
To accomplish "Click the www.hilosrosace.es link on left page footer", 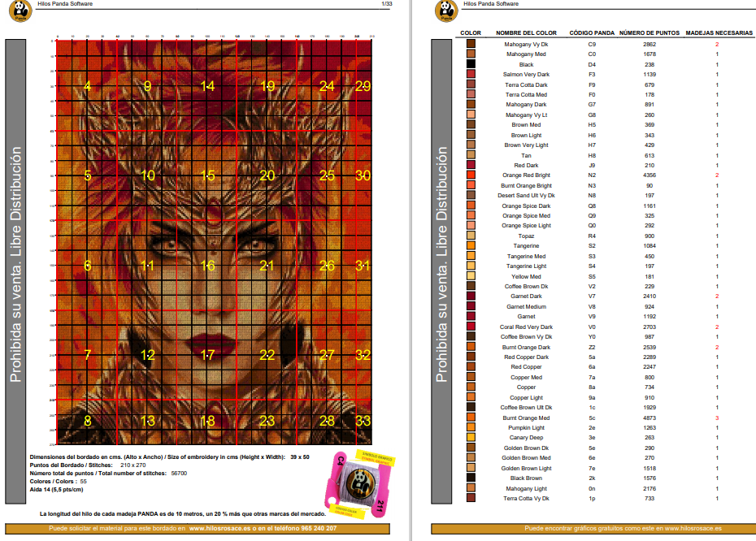I will click(219, 528).
